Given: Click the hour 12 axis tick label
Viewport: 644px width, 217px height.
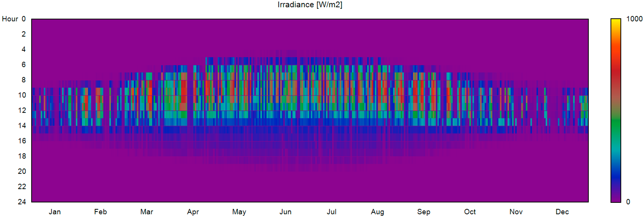Looking at the screenshot, I should click(22, 110).
